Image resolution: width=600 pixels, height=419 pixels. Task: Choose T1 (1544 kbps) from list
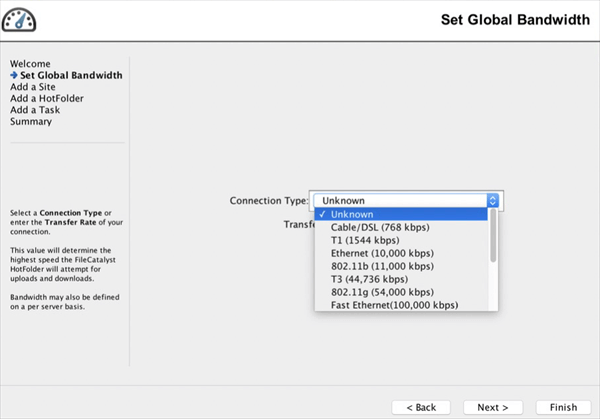[x=365, y=240]
